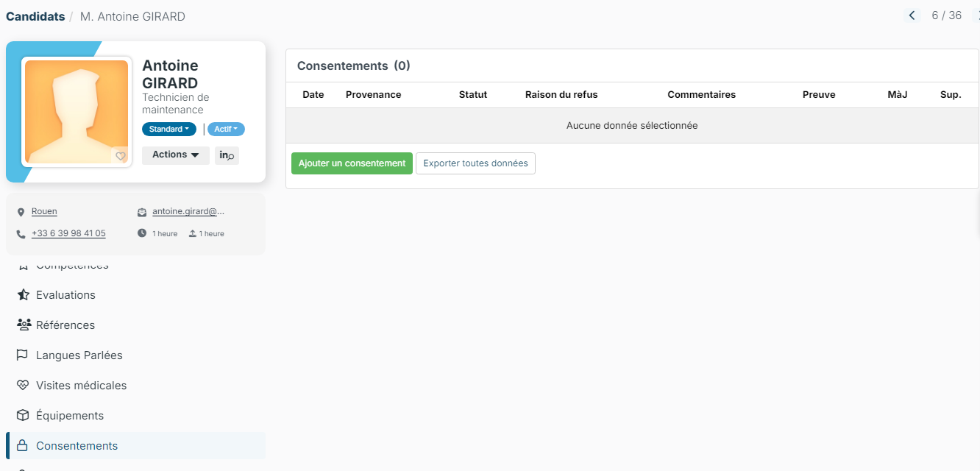This screenshot has height=471, width=980.
Task: Open the Evaluations section in the sidebar
Action: tap(135, 295)
